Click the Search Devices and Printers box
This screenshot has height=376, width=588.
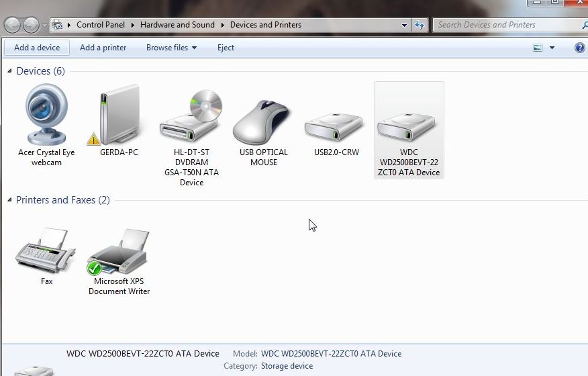tap(507, 25)
